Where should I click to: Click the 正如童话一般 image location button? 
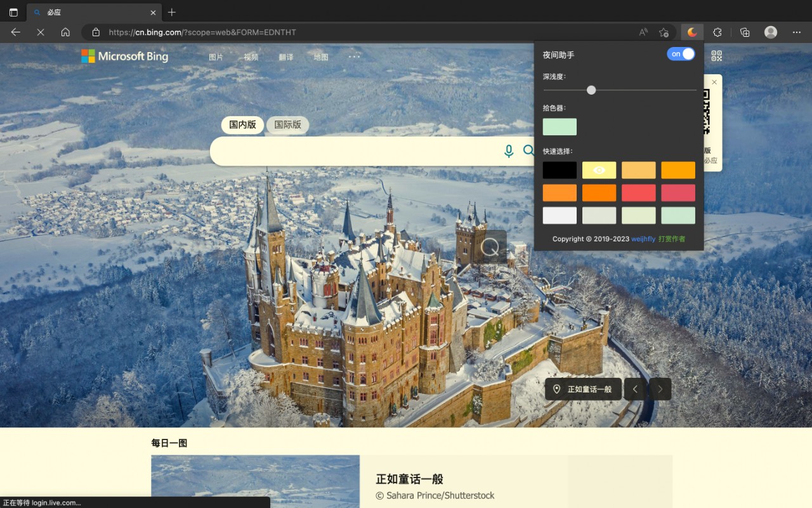pos(583,389)
